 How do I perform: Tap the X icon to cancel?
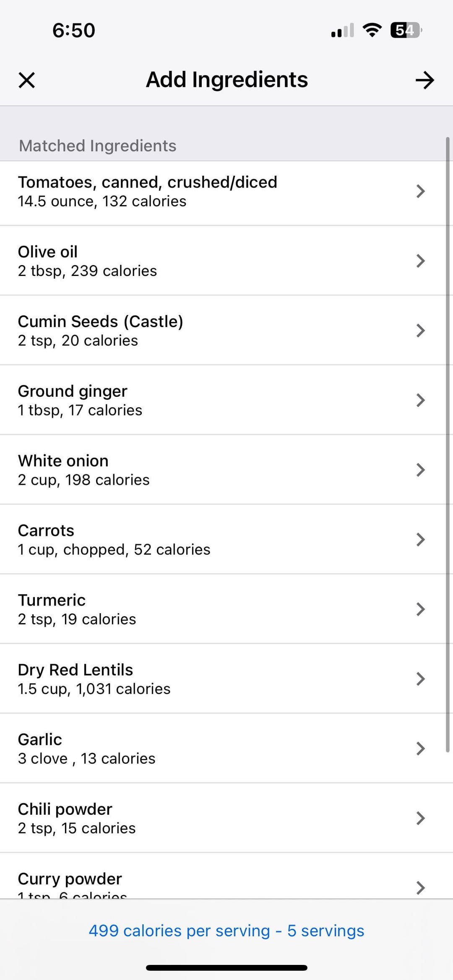pos(27,80)
